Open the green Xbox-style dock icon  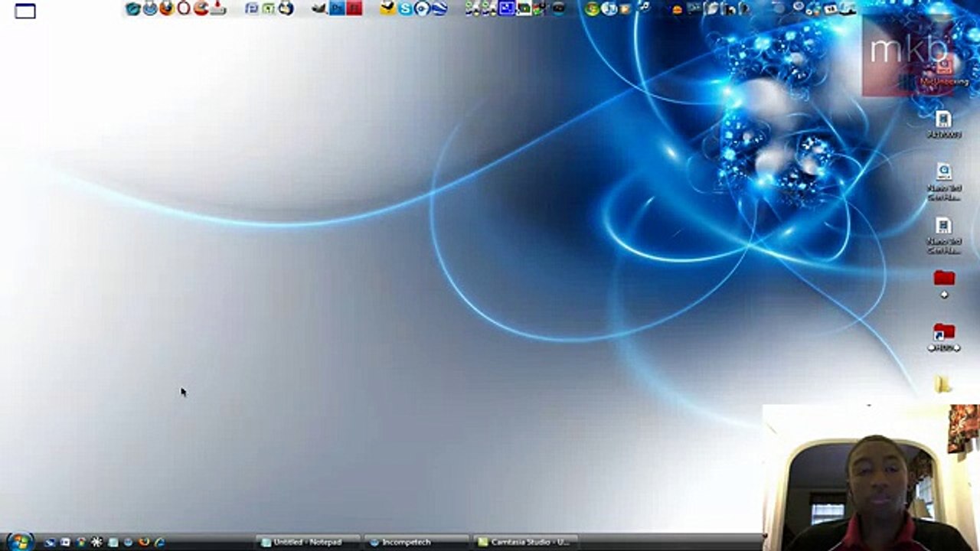click(593, 8)
